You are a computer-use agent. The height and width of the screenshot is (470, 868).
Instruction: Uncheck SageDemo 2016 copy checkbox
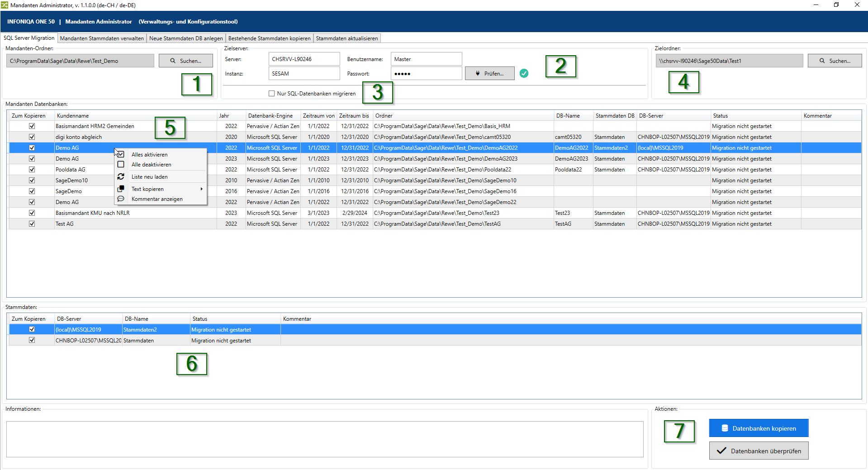(x=32, y=191)
